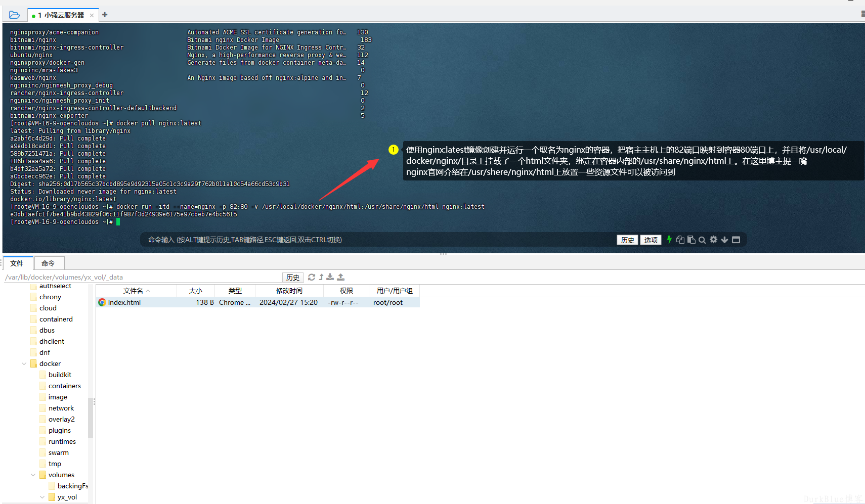Copy terminal selection with the copy icon

(680, 240)
